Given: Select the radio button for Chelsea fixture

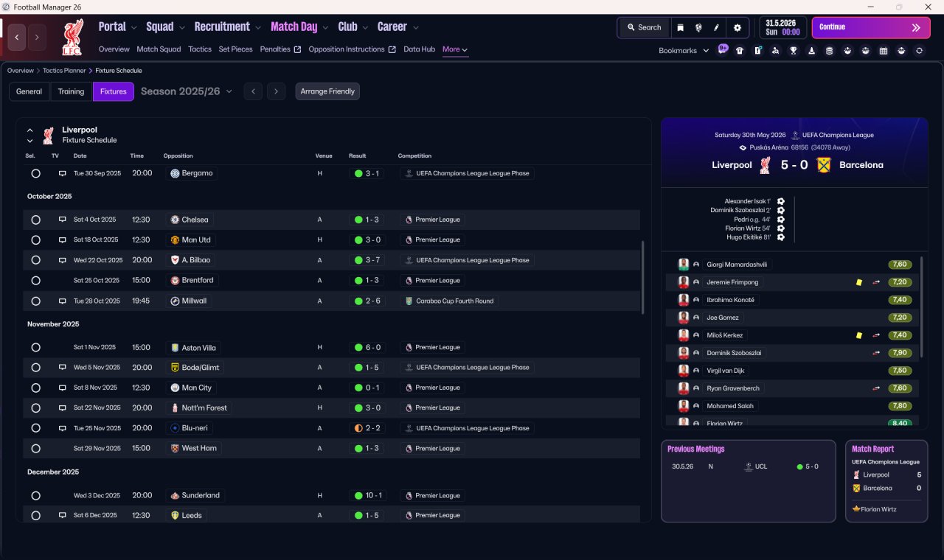Looking at the screenshot, I should [x=35, y=220].
